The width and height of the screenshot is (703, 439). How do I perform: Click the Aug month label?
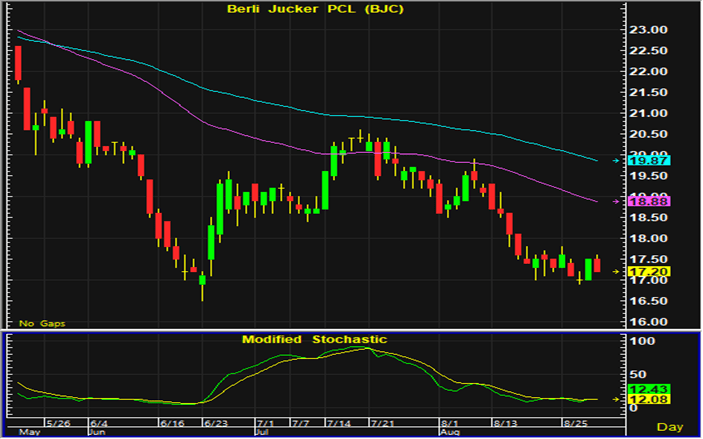click(x=452, y=433)
